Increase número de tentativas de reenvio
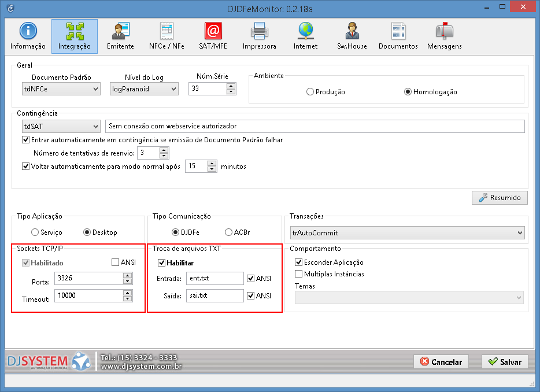 (x=164, y=150)
